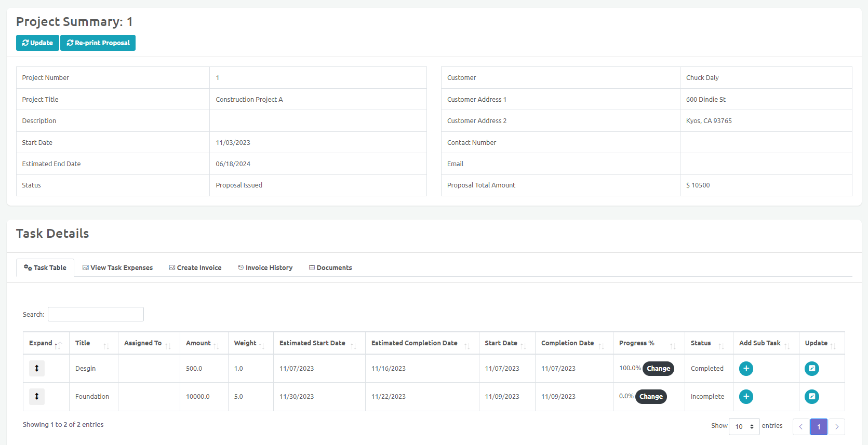Sort tasks by Title column

[94, 343]
